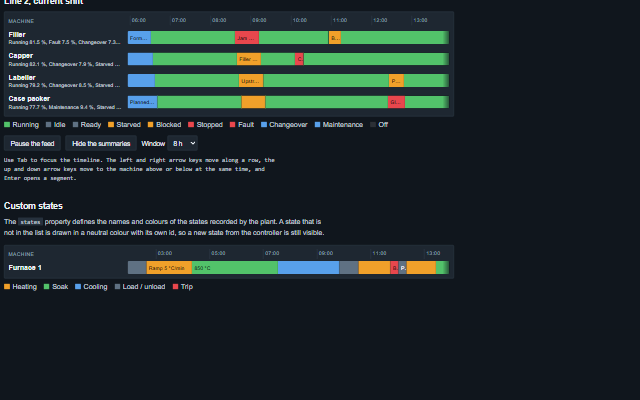Viewport: 640px width, 400px height.
Task: Click the Off legend swatch
Action: click(373, 124)
